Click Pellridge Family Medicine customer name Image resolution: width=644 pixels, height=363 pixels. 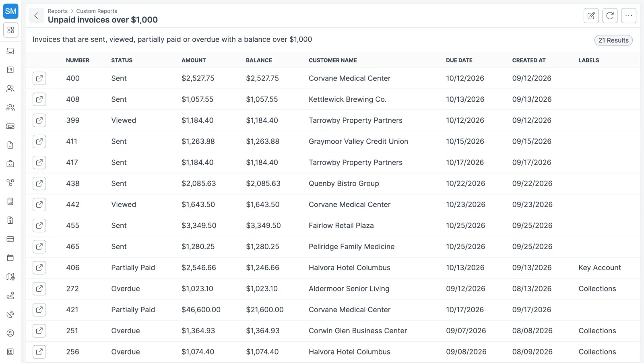tap(352, 246)
